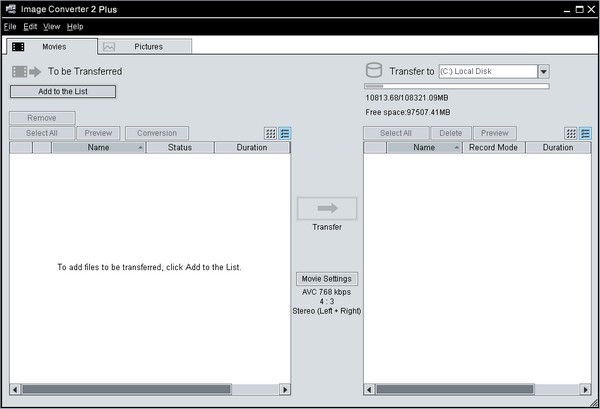Click the film strip To be Transferred icon
This screenshot has height=409, width=600.
[26, 72]
